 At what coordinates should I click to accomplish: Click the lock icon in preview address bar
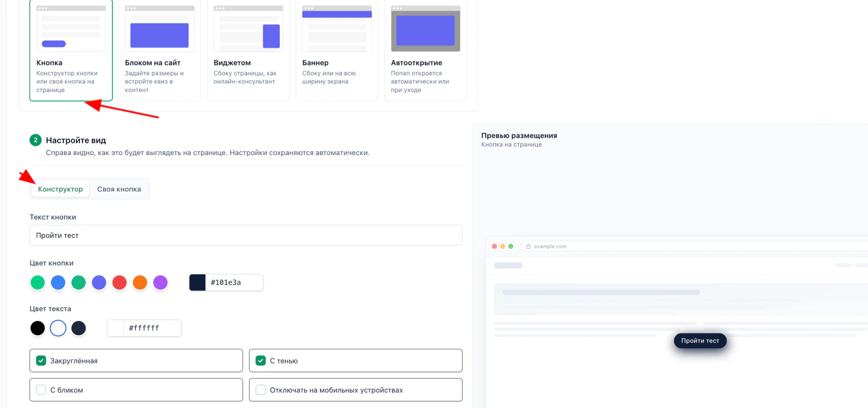click(528, 247)
